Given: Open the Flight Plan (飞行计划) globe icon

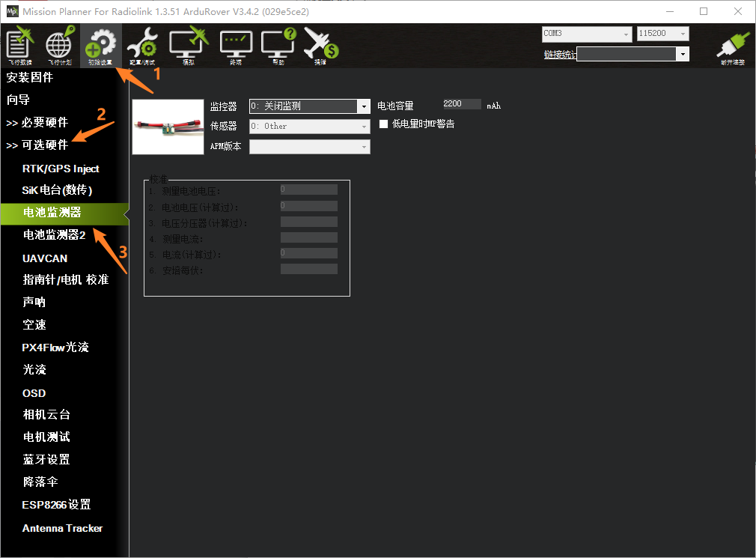Looking at the screenshot, I should click(60, 46).
